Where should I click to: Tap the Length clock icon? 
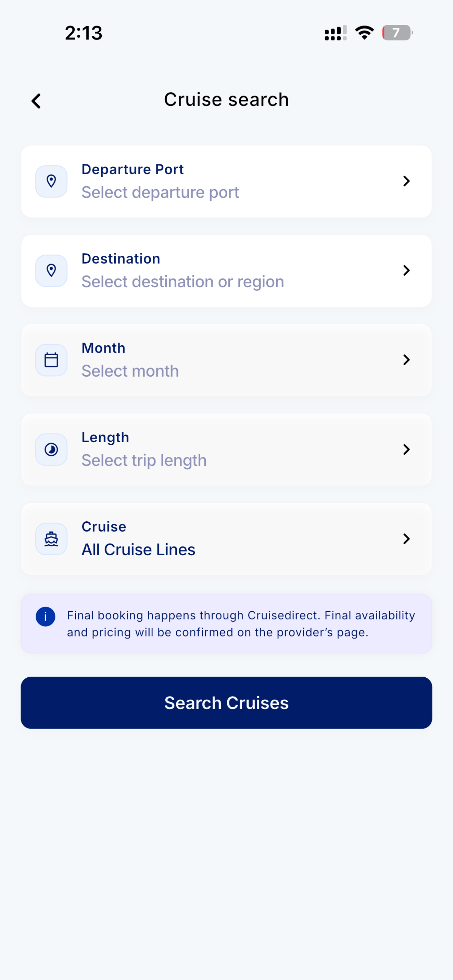(51, 450)
